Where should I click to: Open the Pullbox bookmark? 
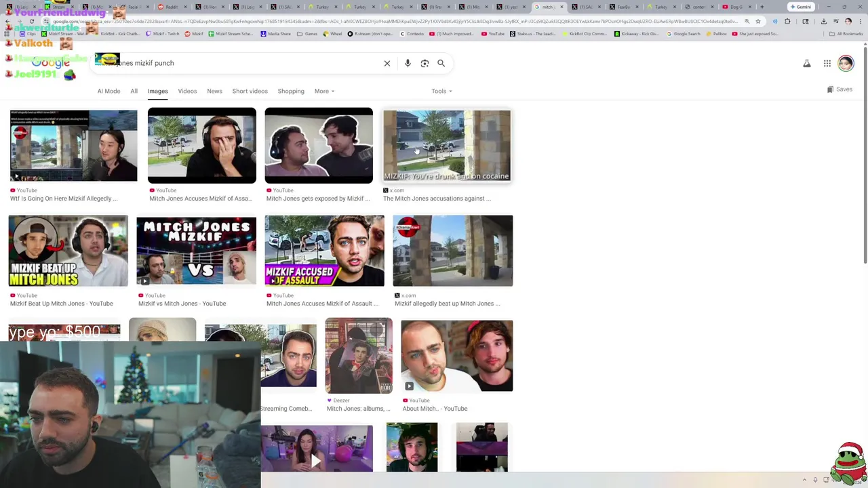pyautogui.click(x=716, y=34)
